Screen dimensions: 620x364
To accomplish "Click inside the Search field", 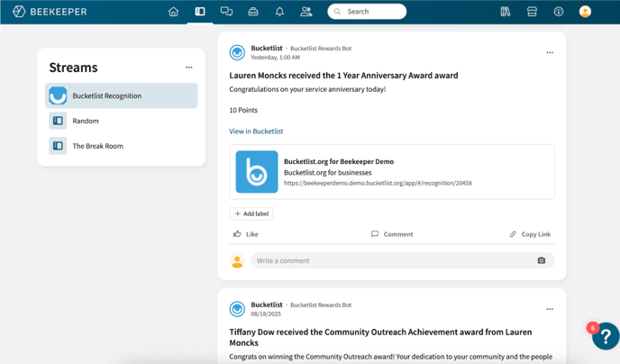I will click(367, 12).
